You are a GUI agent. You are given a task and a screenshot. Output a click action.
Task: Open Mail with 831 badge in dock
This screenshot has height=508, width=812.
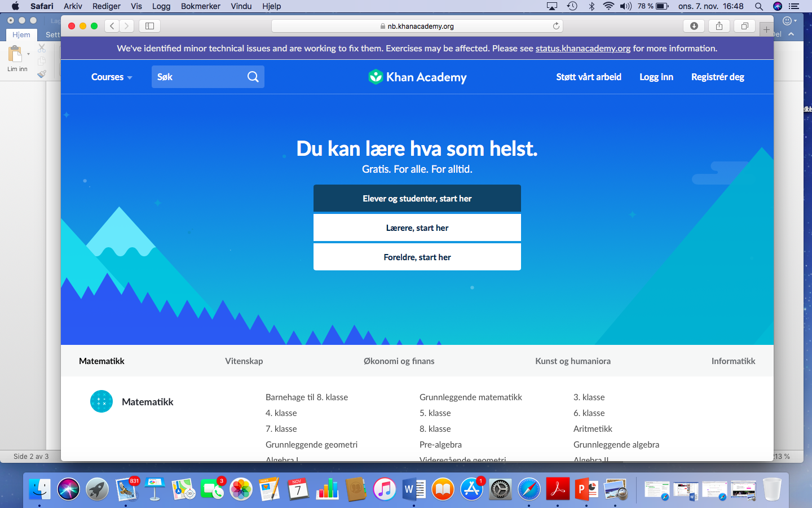(x=126, y=489)
